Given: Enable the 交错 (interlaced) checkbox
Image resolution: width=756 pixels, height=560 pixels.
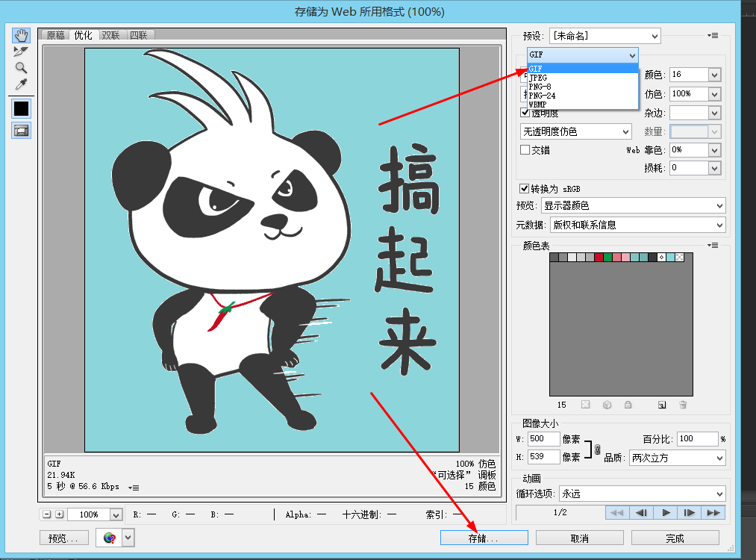Looking at the screenshot, I should click(526, 149).
